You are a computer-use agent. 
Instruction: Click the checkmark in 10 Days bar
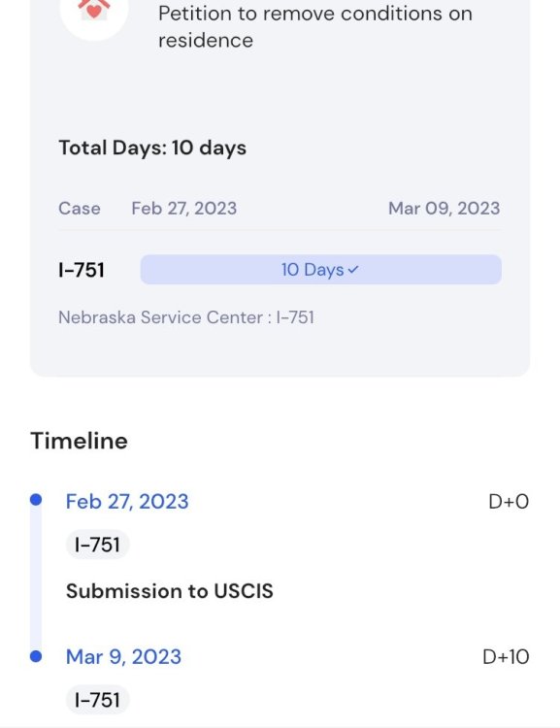tap(353, 269)
